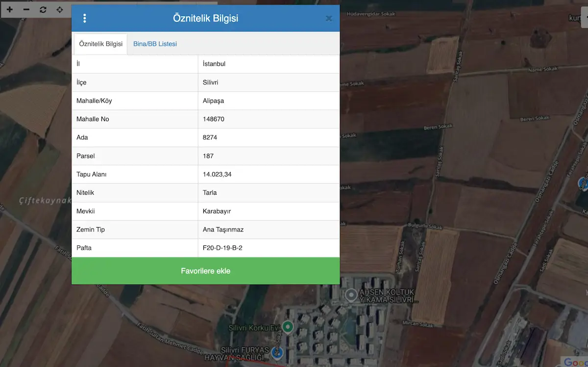The height and width of the screenshot is (367, 588).
Task: Click the Nitelik row label
Action: 85,193
